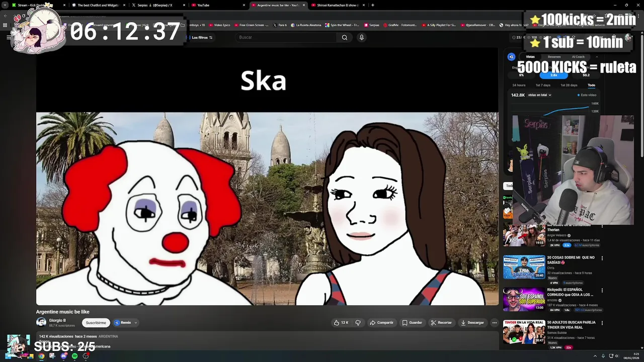
Task: Open Rickyedit 'SOY ESPAÑOL SOY SUPERIOR' thumbnail
Action: click(x=524, y=300)
